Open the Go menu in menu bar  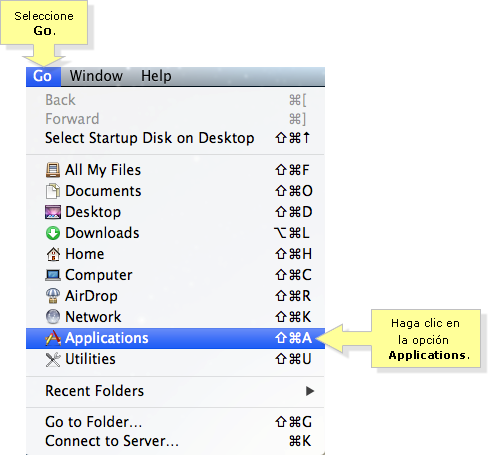click(43, 76)
